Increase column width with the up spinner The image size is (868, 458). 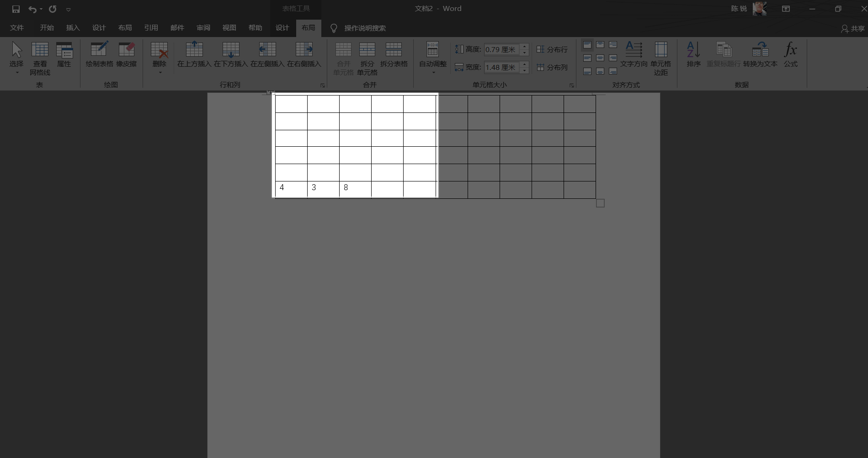pos(525,64)
